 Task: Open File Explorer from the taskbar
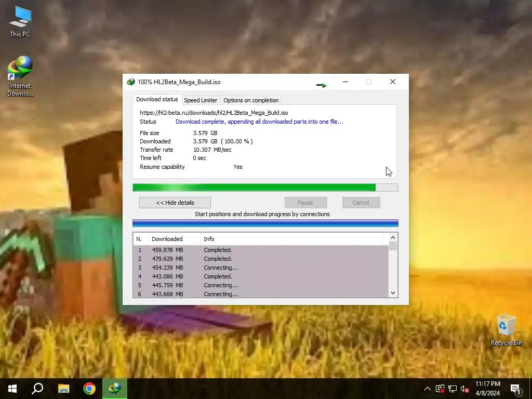(x=63, y=389)
